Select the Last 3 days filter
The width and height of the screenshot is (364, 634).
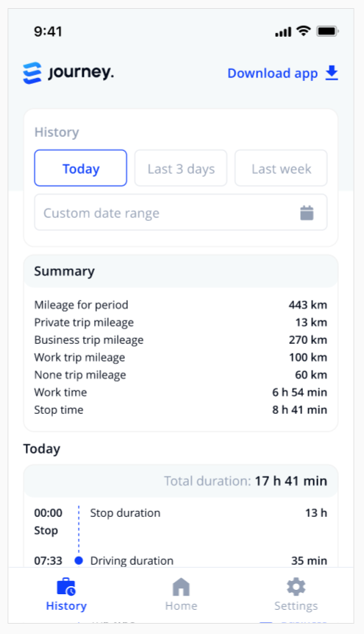(x=181, y=168)
